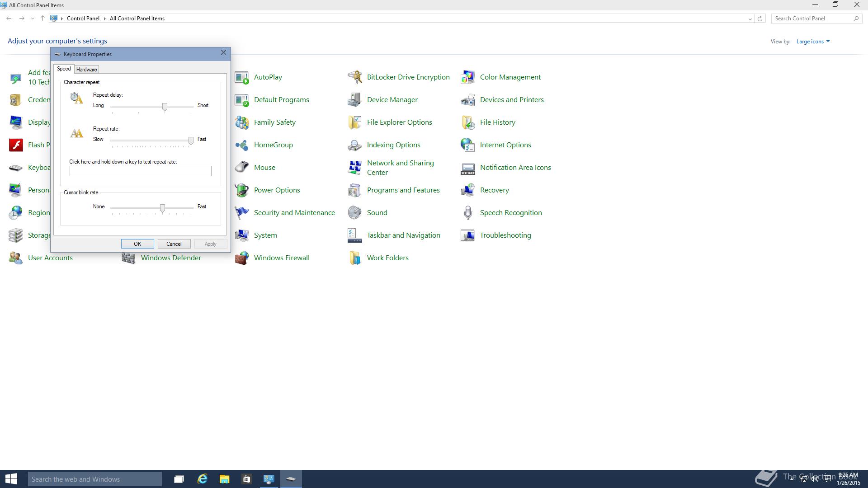Click the Power Options icon

point(242,190)
